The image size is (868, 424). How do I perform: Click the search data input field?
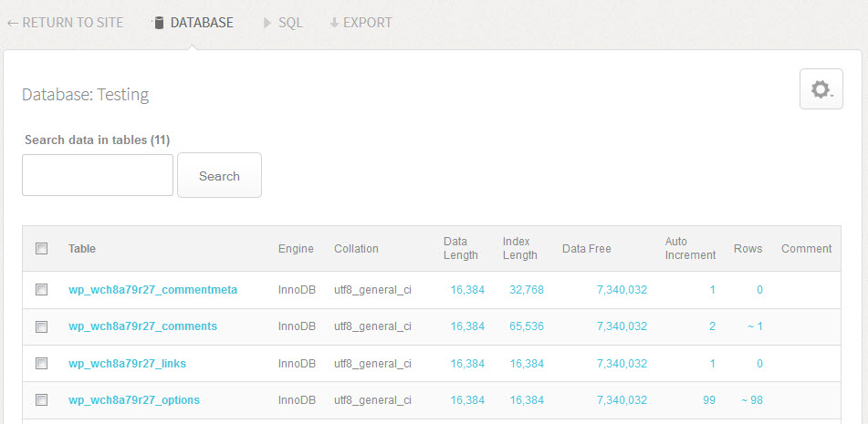coord(98,175)
